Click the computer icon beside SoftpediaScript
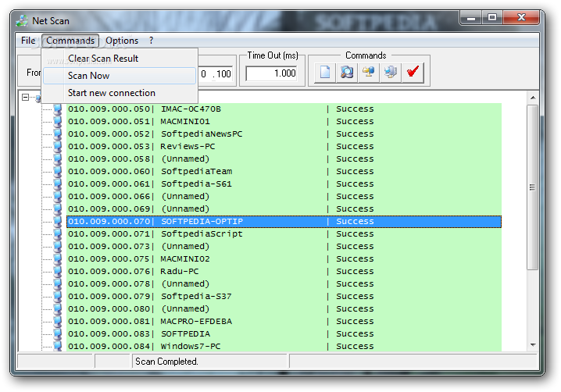Screen dimensions: 561x392 [x=57, y=234]
